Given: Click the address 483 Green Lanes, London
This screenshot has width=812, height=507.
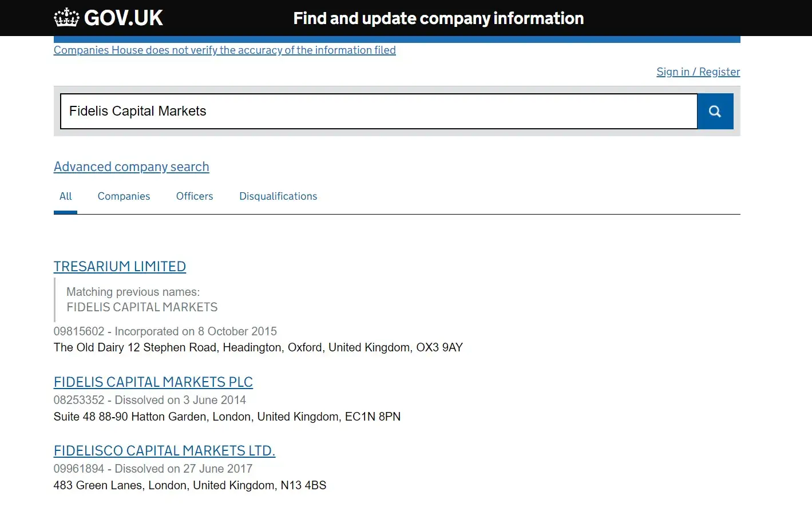Looking at the screenshot, I should point(190,485).
